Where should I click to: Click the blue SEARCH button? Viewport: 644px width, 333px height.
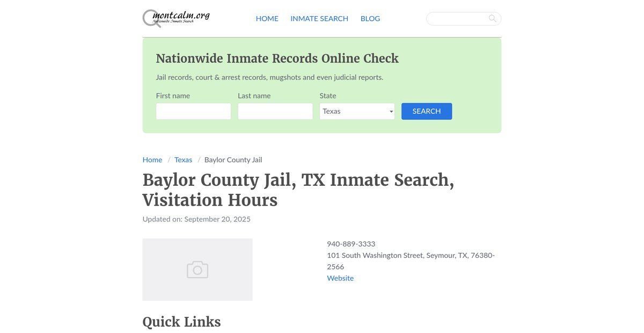point(427,111)
